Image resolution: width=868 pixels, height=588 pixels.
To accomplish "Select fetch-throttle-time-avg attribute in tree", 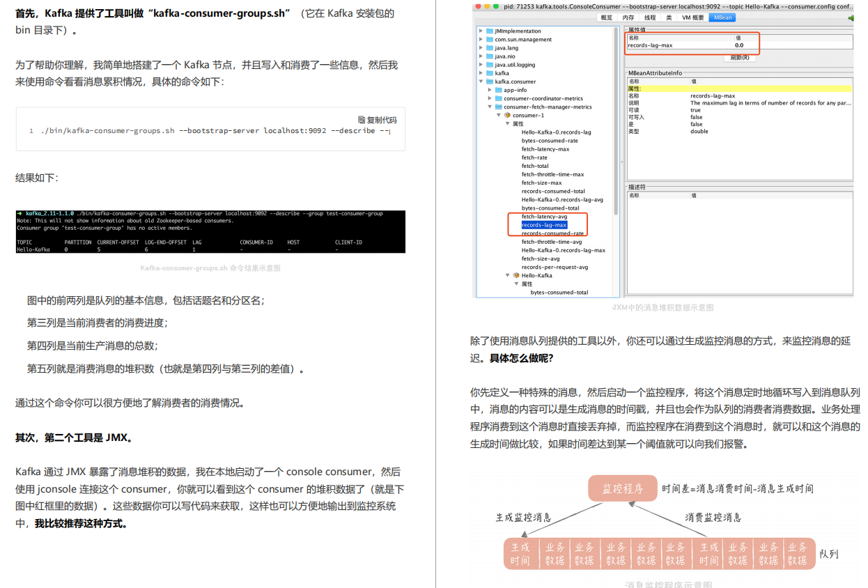I will coord(552,242).
